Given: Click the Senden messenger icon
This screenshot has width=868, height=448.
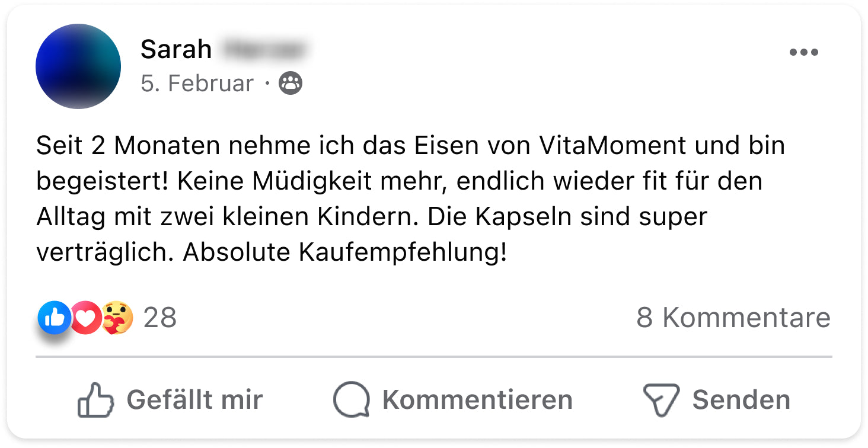Looking at the screenshot, I should tap(660, 400).
